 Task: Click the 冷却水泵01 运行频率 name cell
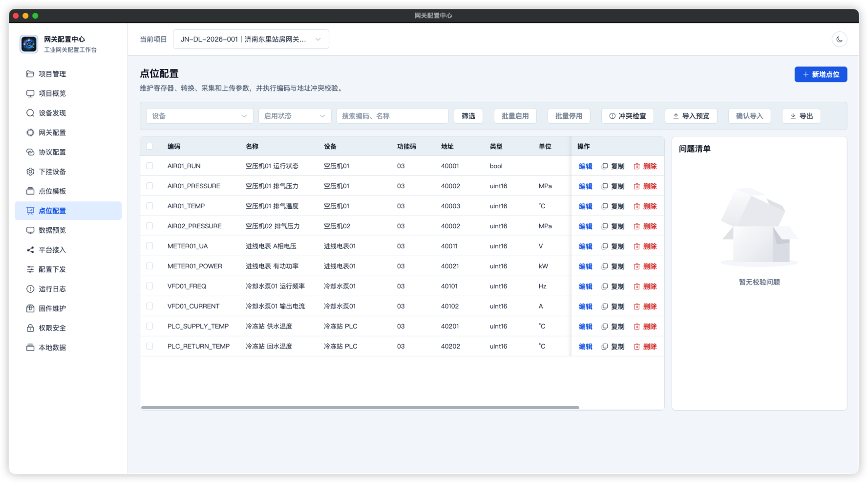tap(275, 286)
